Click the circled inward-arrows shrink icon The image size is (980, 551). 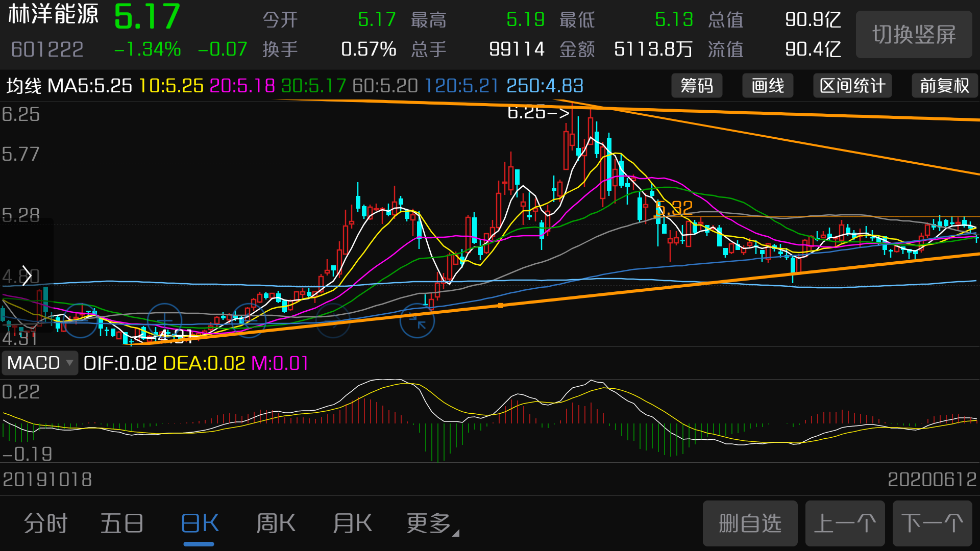(417, 320)
